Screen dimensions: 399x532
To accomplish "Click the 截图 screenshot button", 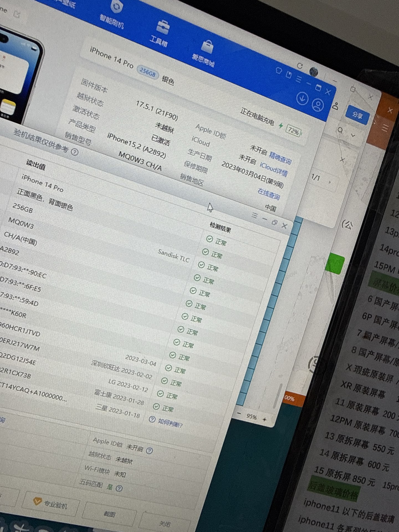I will coord(109,514).
